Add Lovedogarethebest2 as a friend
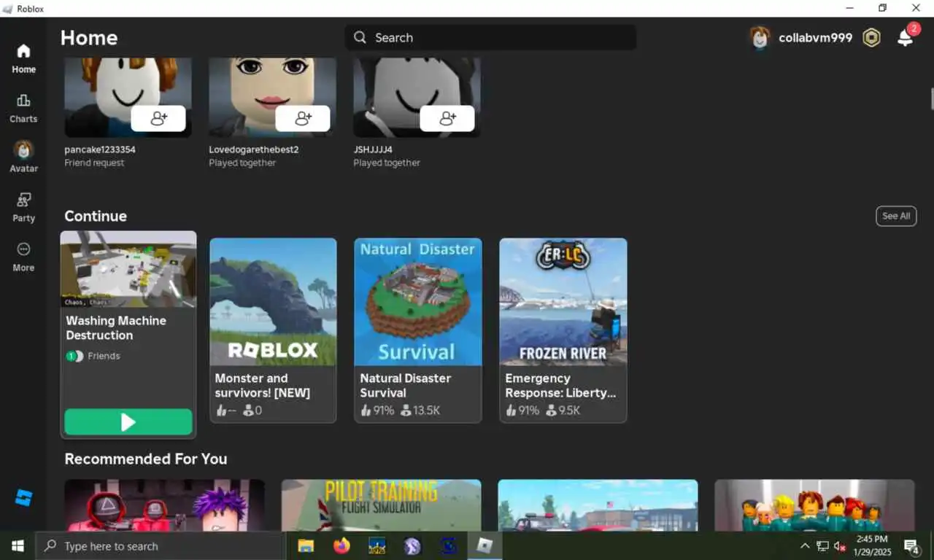The height and width of the screenshot is (560, 934). pos(303,118)
